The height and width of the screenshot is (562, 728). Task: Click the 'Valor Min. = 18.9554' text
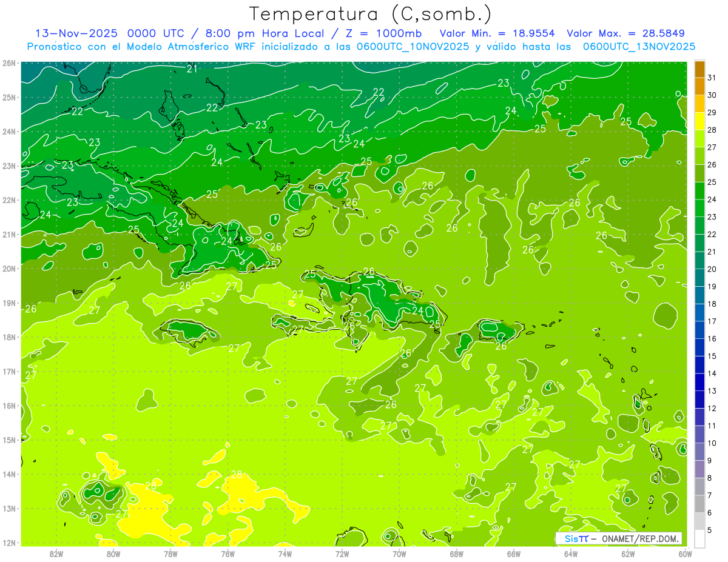497,33
